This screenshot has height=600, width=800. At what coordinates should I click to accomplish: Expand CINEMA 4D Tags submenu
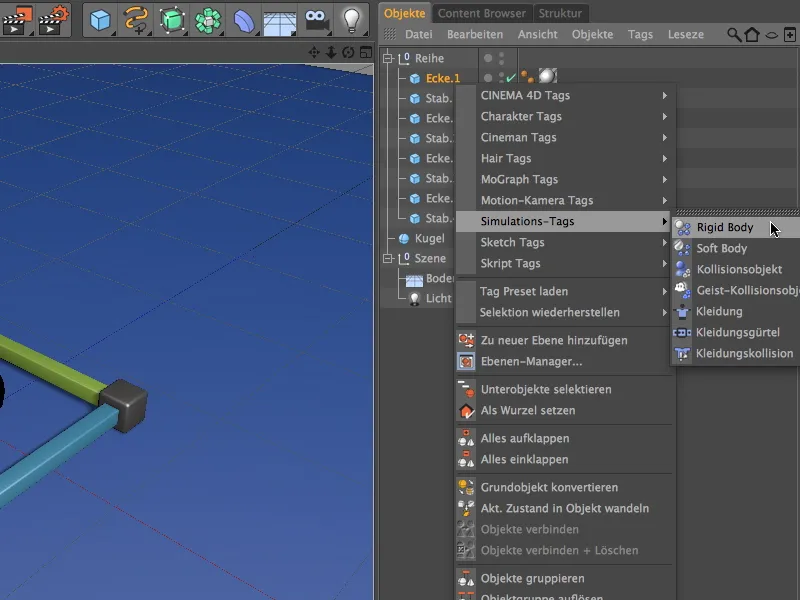(x=566, y=95)
